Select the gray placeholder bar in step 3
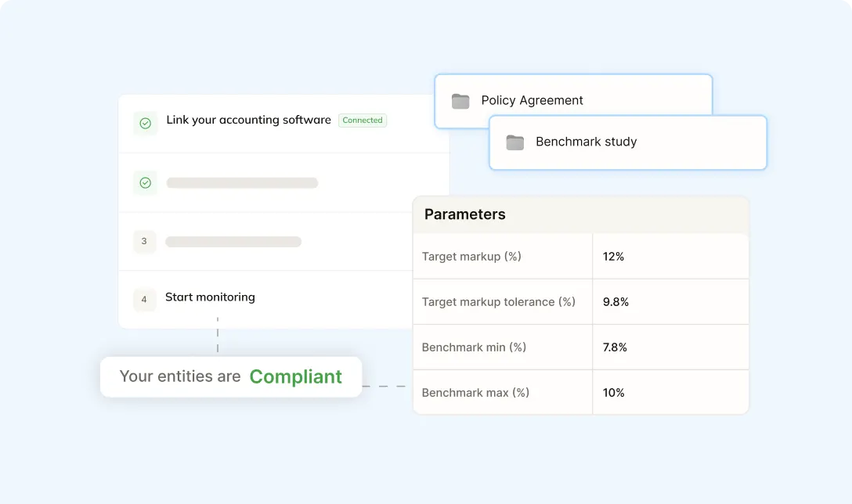852x504 pixels. click(x=233, y=242)
